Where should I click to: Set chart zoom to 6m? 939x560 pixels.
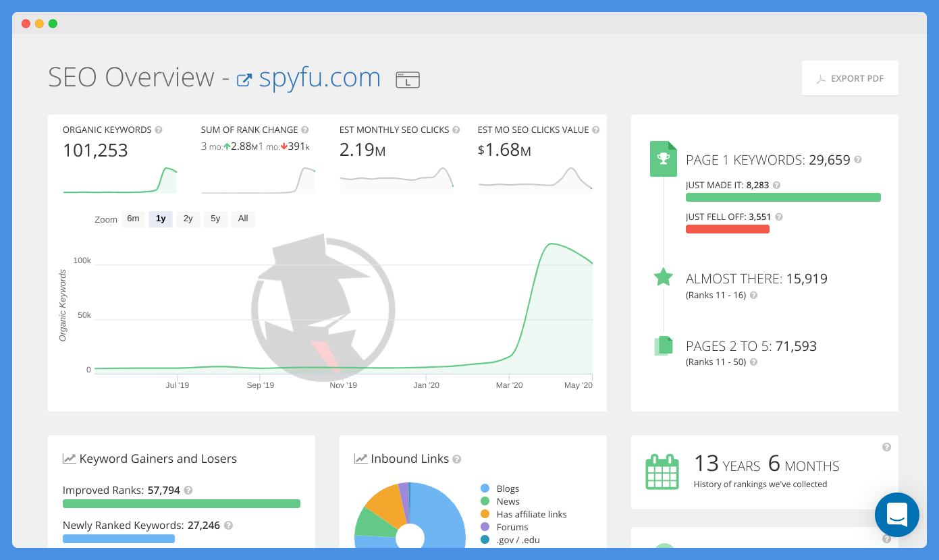[133, 219]
